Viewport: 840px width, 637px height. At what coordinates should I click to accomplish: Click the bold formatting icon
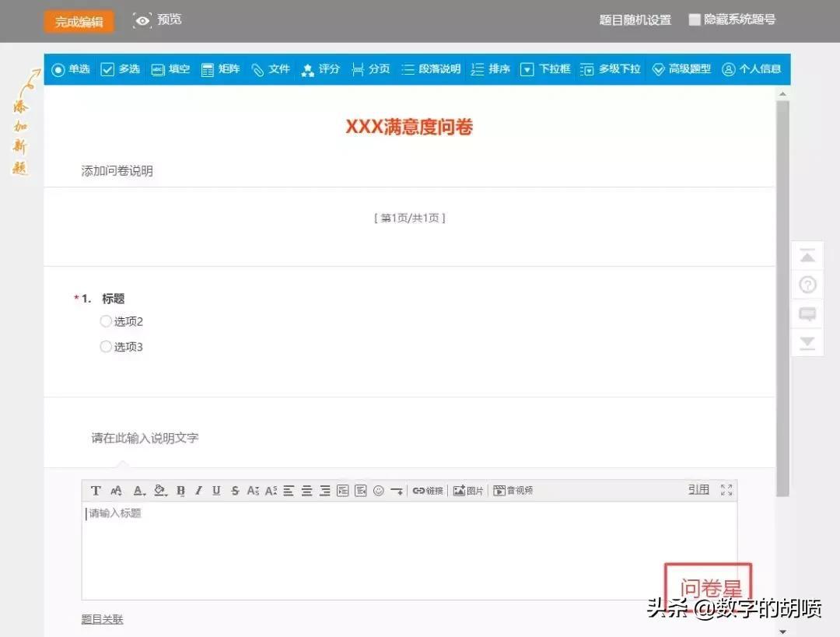(x=180, y=491)
